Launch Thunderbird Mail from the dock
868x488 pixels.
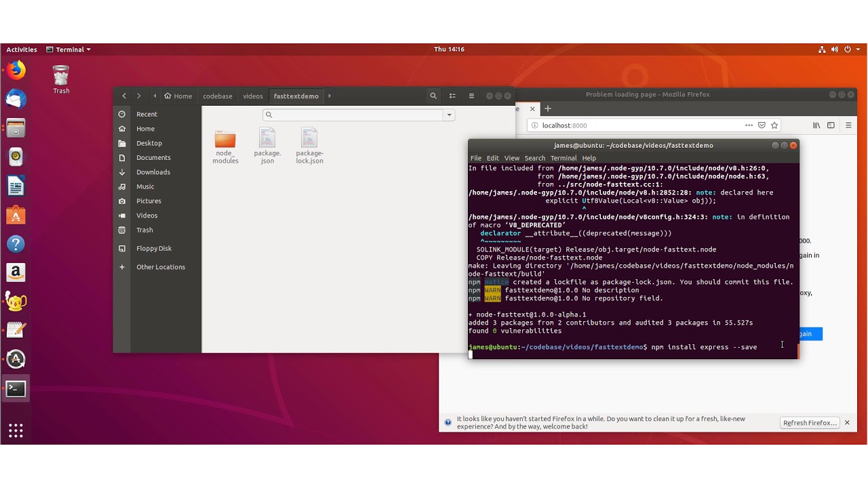pos(16,99)
